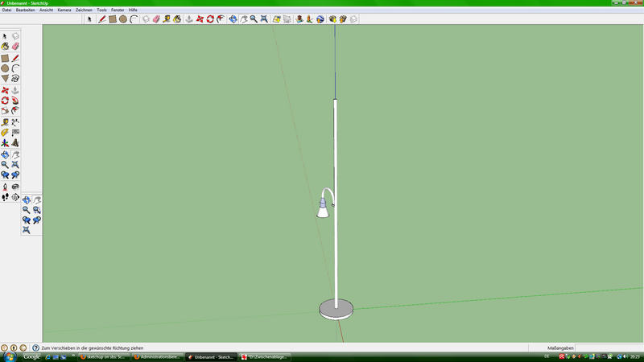Activate the Walk tool with footprints icon

[5, 196]
